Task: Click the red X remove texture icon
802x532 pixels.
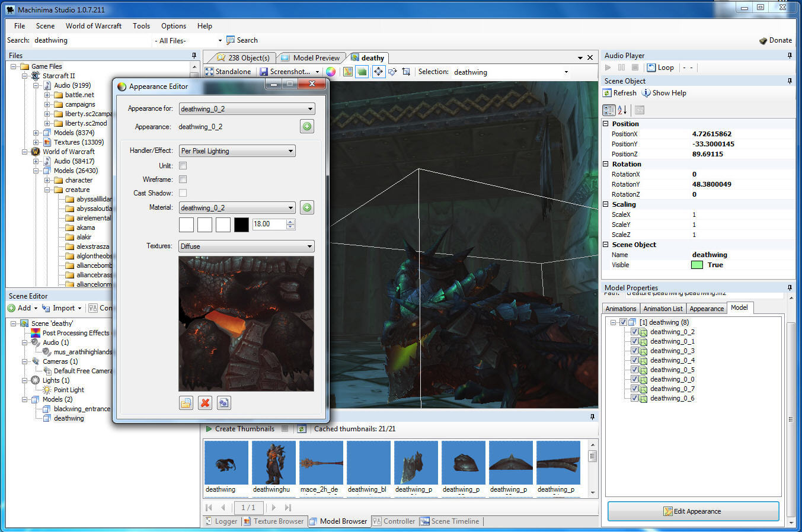Action: tap(205, 403)
